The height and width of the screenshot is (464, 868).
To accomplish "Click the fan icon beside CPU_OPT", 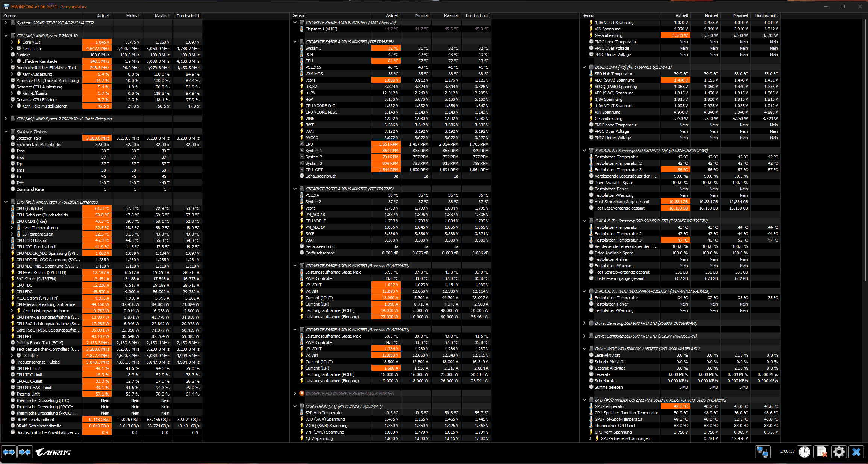I will (x=302, y=169).
